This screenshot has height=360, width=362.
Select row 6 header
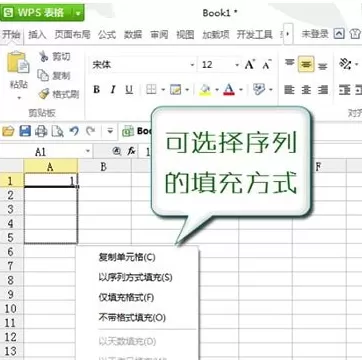(x=12, y=252)
